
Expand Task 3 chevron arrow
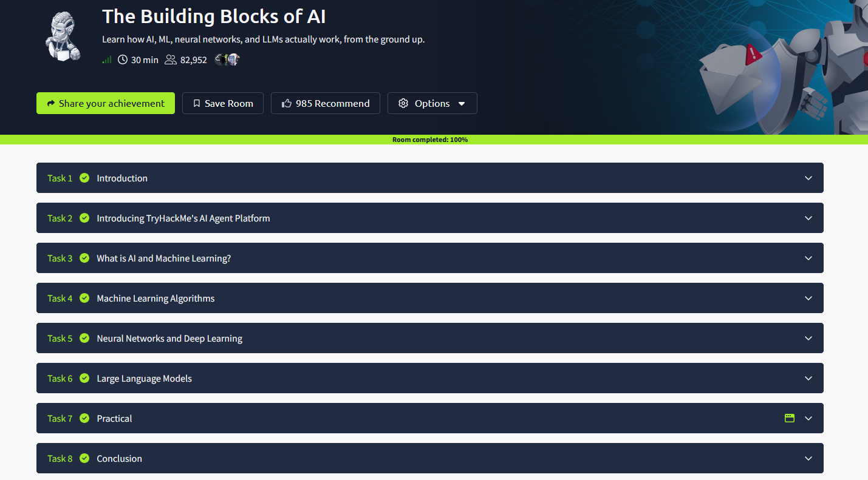tap(808, 258)
